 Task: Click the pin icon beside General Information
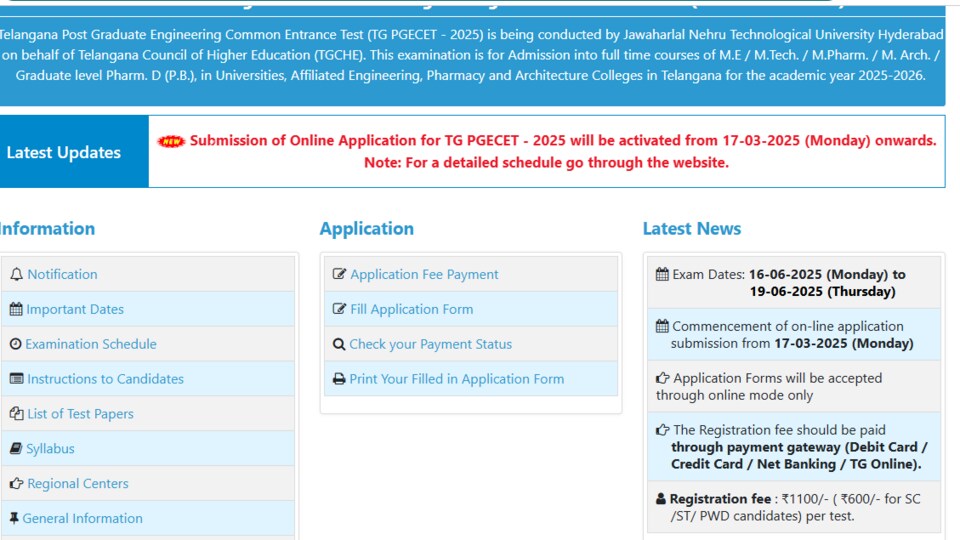click(14, 518)
